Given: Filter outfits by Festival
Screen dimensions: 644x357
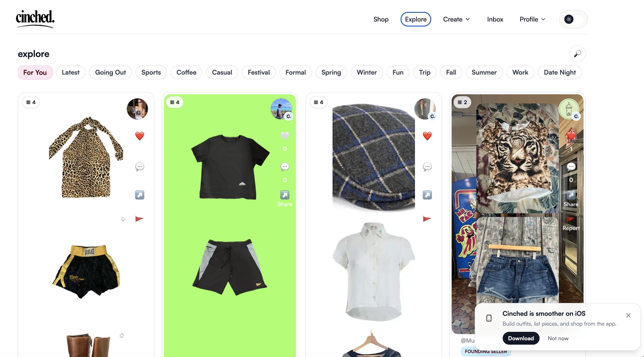Looking at the screenshot, I should click(259, 73).
